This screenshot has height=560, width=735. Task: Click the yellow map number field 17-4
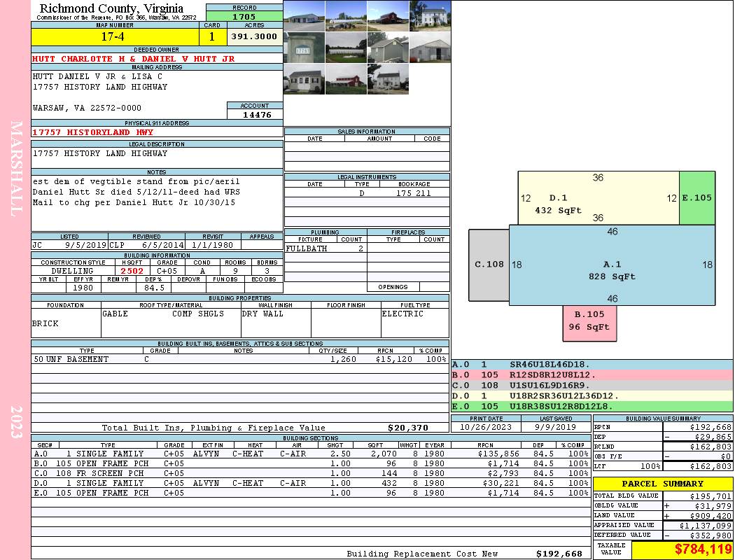[x=115, y=36]
